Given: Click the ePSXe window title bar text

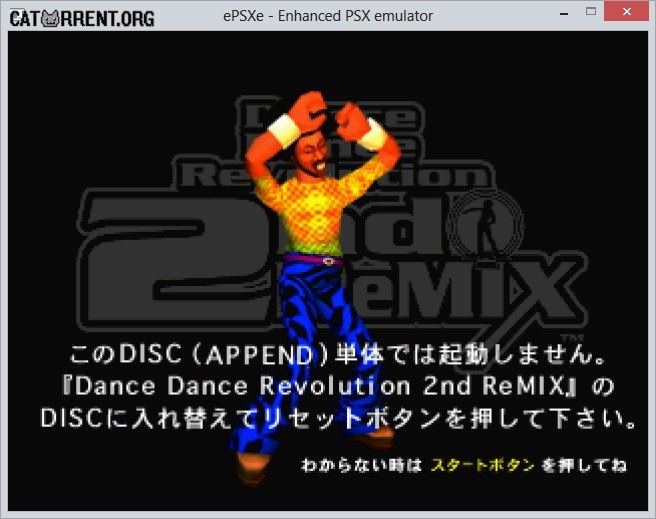Looking at the screenshot, I should coord(328,16).
